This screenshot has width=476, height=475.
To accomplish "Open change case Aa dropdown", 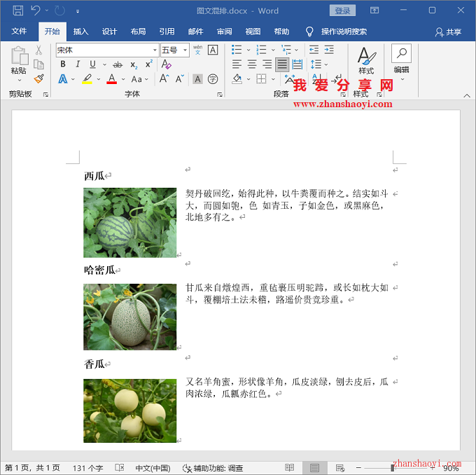I will [139, 79].
